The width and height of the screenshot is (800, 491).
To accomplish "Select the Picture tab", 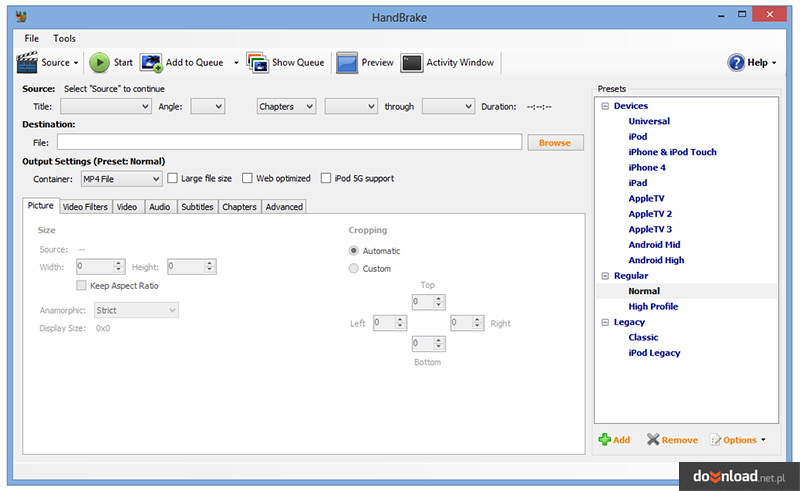I will [41, 205].
